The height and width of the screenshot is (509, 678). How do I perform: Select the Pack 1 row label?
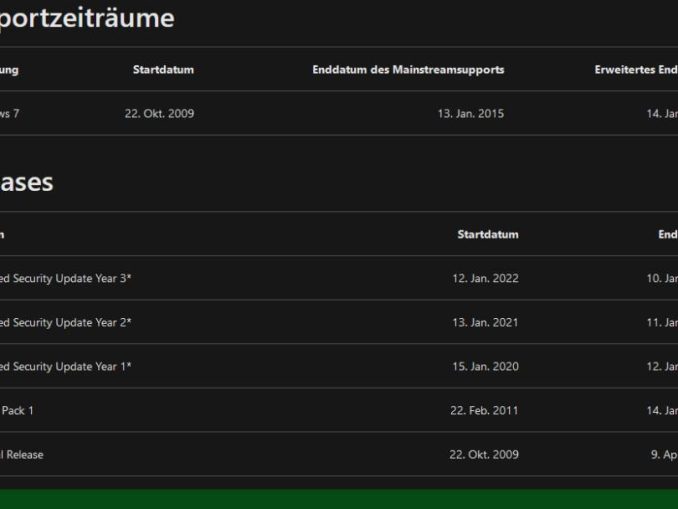pyautogui.click(x=17, y=411)
